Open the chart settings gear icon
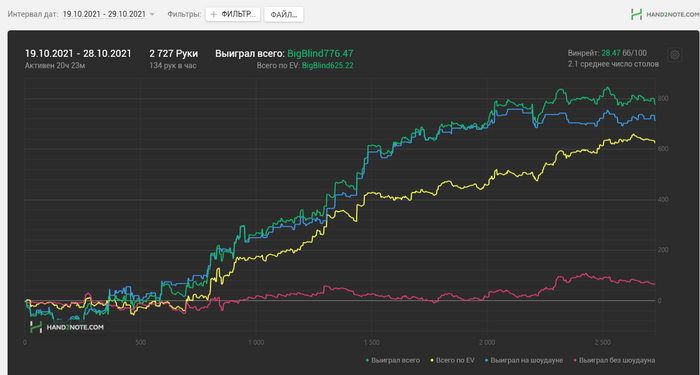The width and height of the screenshot is (700, 375). (675, 55)
